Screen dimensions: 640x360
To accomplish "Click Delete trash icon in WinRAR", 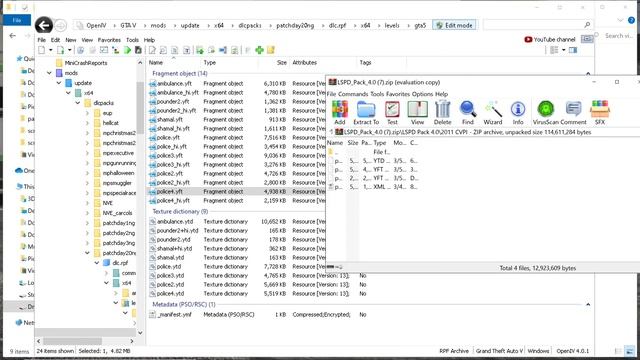I will 442,113.
